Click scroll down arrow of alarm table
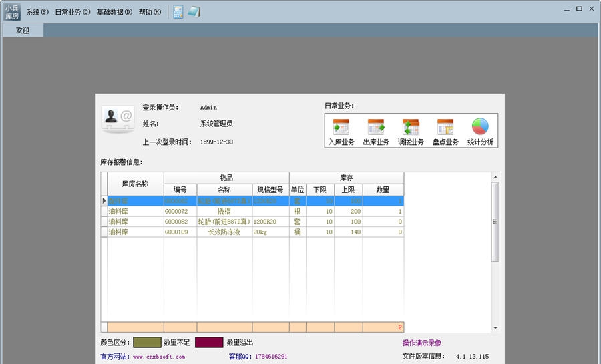The image size is (601, 364). [x=495, y=328]
